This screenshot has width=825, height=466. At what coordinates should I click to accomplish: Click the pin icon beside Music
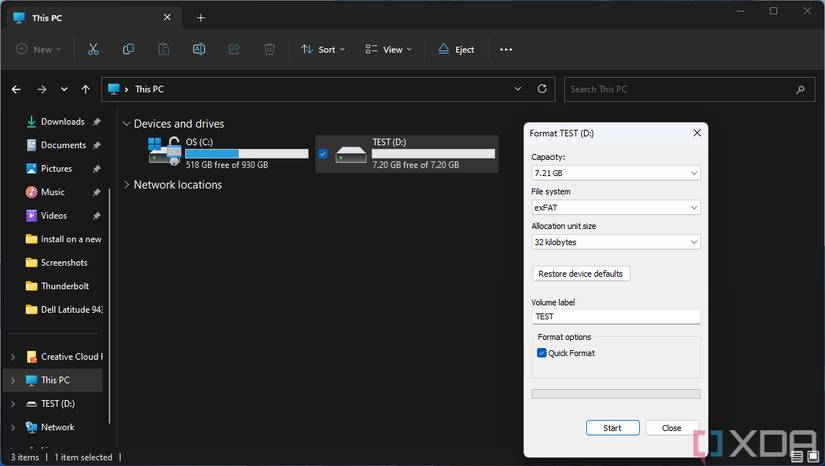click(x=96, y=193)
